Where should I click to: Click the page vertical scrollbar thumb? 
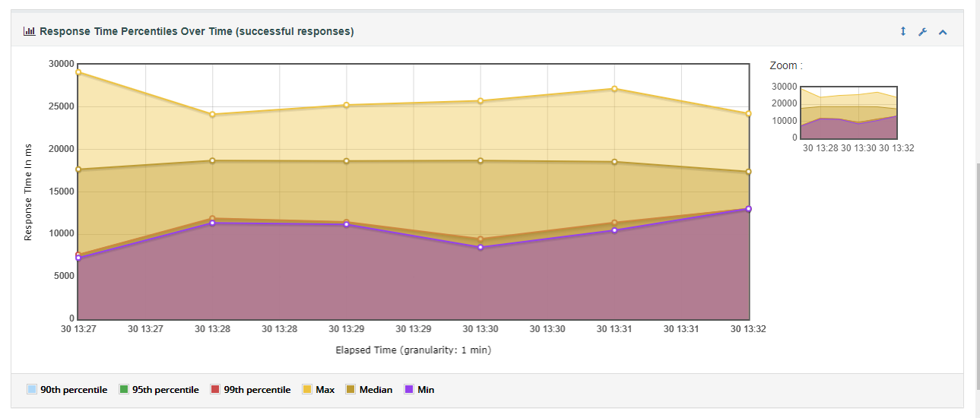pos(976,289)
